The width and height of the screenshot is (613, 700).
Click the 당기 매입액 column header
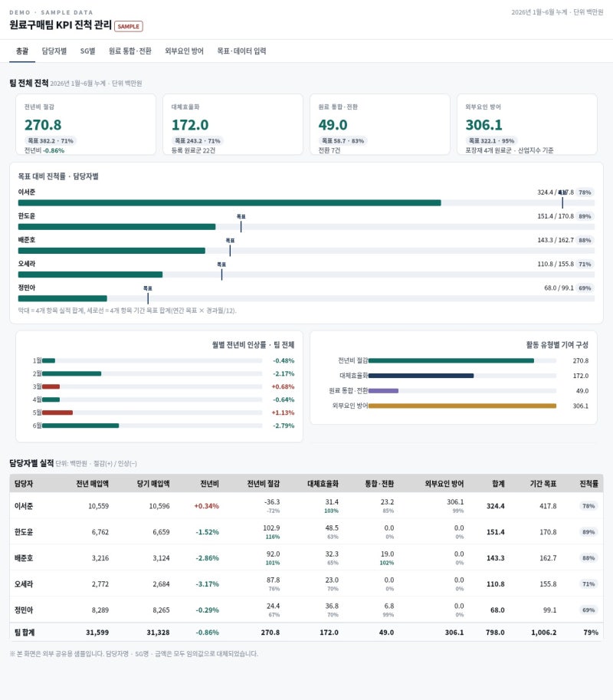click(x=153, y=484)
